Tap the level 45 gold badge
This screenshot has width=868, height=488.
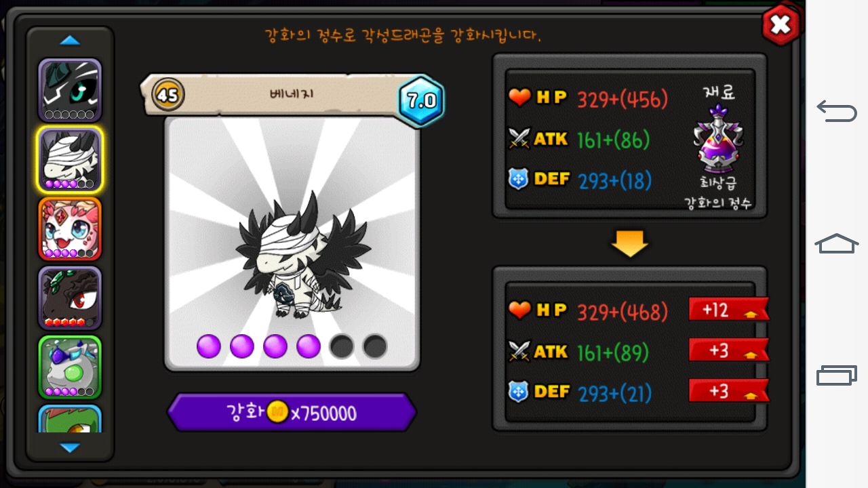[x=167, y=95]
